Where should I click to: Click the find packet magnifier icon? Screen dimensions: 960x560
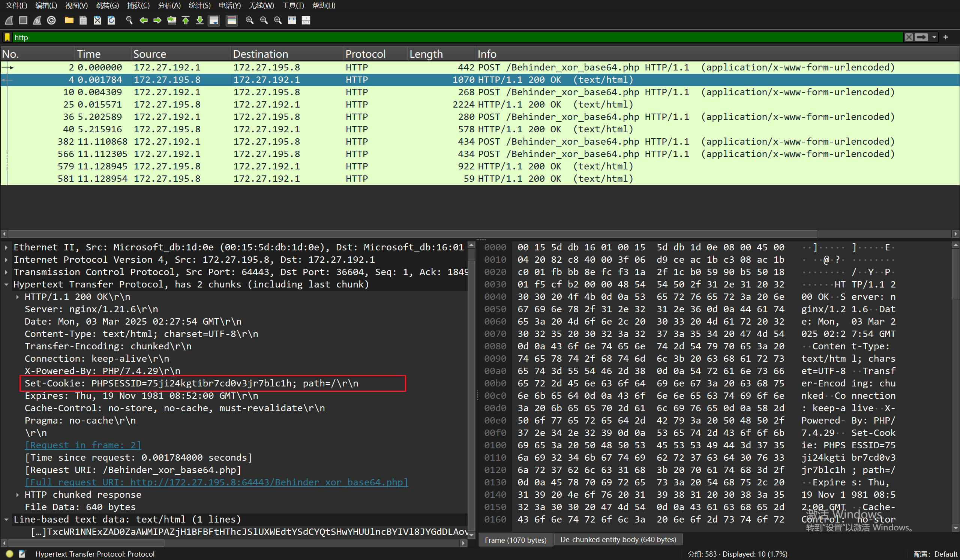pyautogui.click(x=129, y=20)
